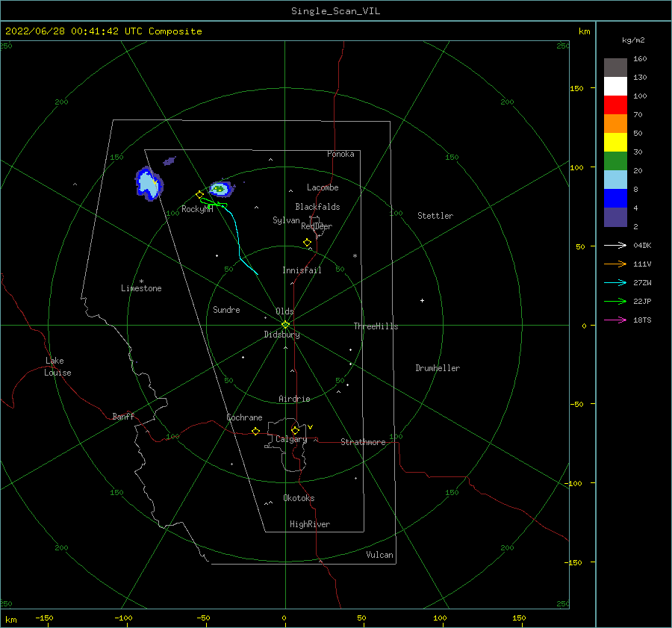Click the white 04DK arrow in legend

click(x=615, y=245)
